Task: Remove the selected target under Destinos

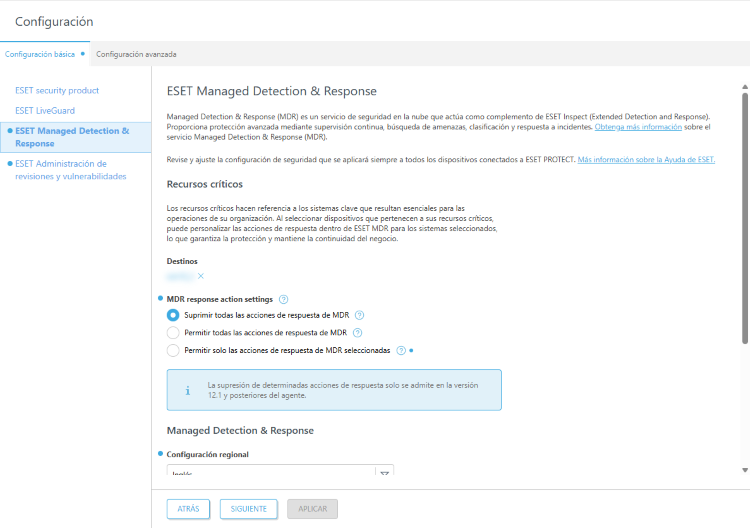Action: [x=200, y=276]
